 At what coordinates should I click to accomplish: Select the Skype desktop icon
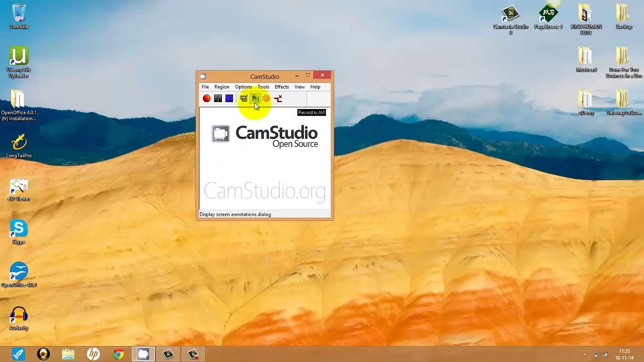pos(19,232)
